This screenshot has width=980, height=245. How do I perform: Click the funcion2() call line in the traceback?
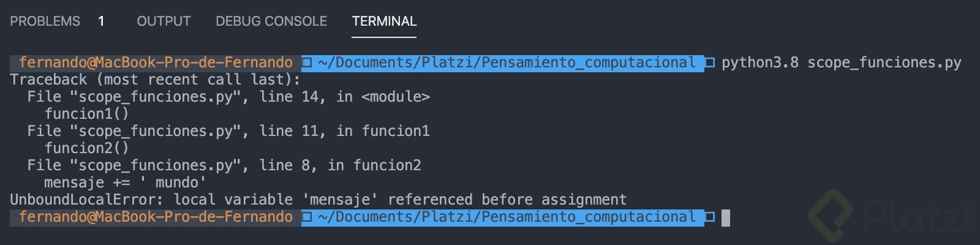tap(86, 148)
